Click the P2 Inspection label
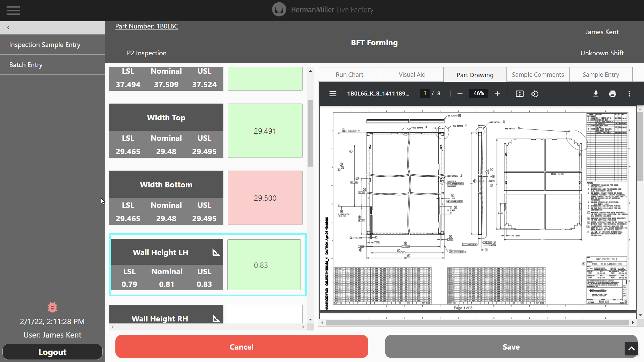 (x=147, y=53)
